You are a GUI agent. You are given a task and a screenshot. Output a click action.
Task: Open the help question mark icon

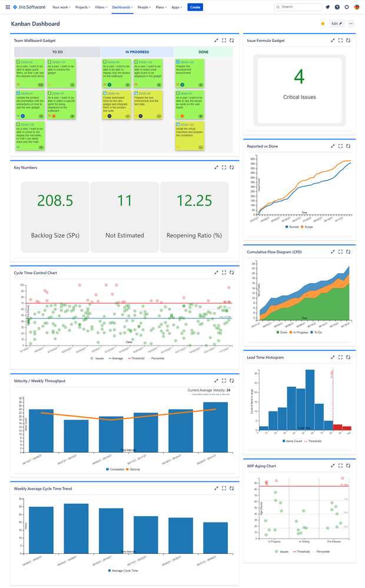337,7
